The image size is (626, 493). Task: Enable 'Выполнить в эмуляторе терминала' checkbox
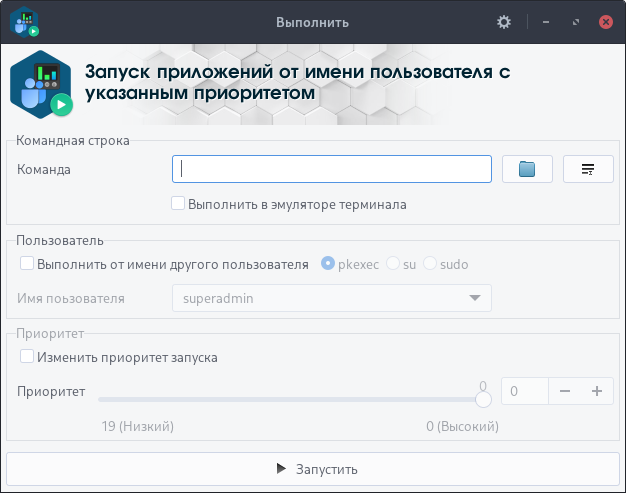[179, 204]
